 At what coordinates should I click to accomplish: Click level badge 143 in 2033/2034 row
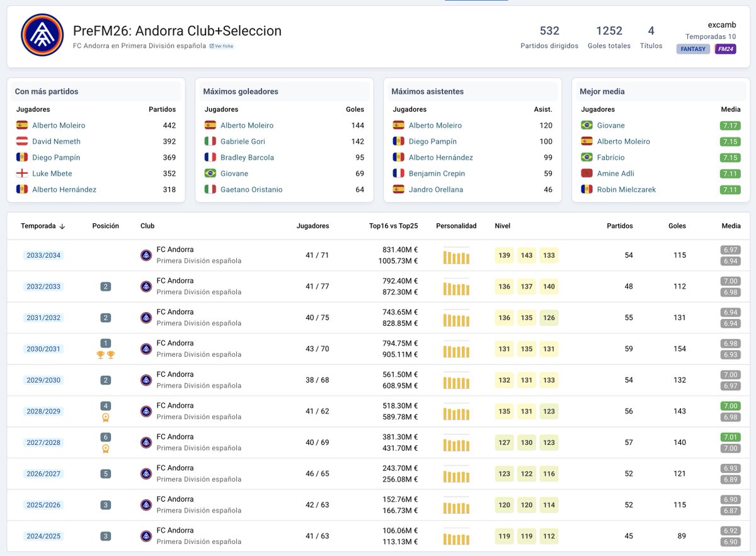click(527, 255)
